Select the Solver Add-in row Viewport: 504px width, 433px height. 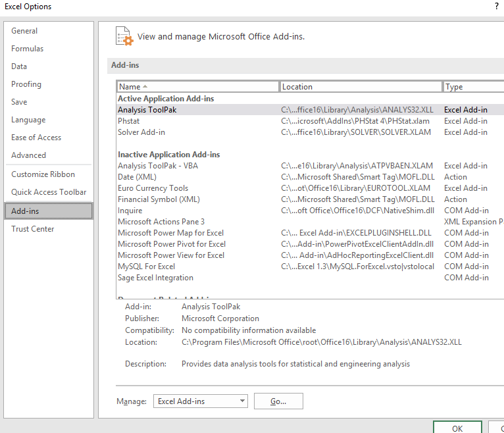(141, 132)
